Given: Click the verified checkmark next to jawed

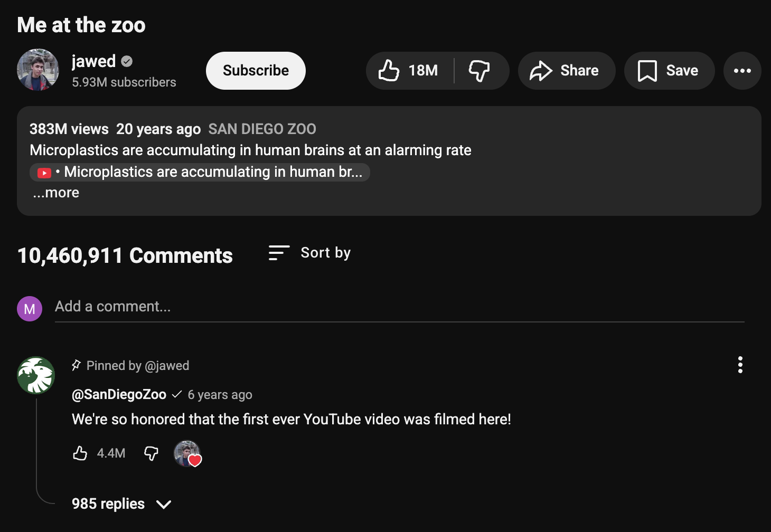Looking at the screenshot, I should point(126,61).
